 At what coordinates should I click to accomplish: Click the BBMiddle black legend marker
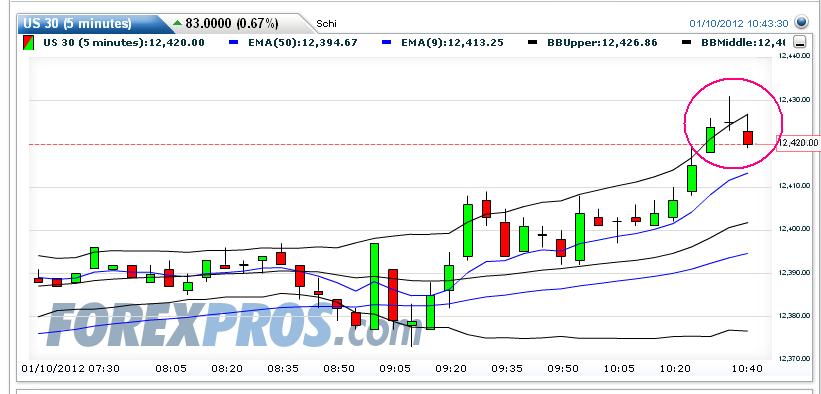[x=686, y=42]
